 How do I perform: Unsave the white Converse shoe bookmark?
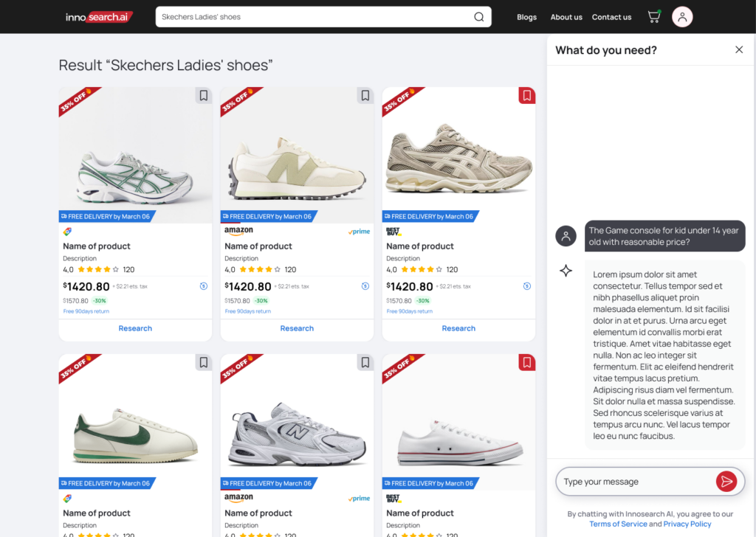coord(526,362)
